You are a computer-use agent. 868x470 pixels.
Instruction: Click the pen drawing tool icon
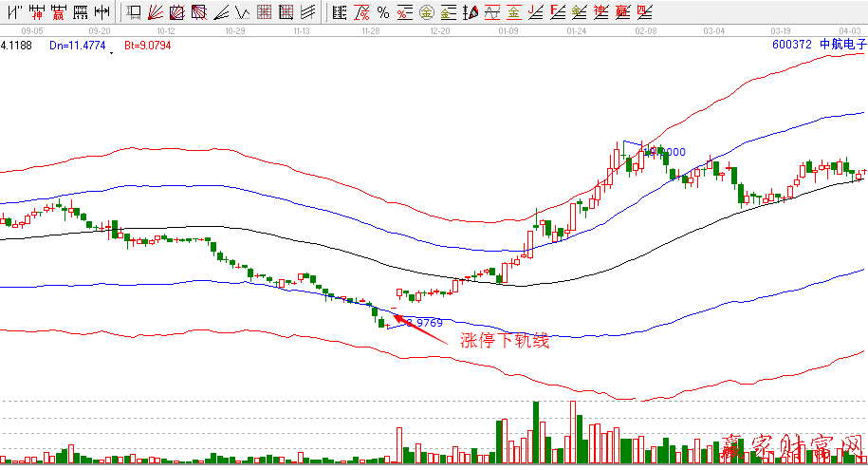471,13
